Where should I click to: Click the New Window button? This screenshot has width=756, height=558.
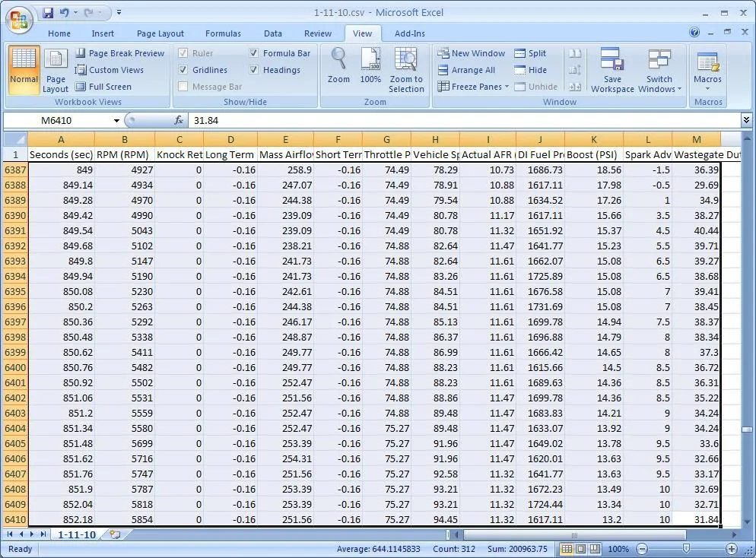pos(471,53)
